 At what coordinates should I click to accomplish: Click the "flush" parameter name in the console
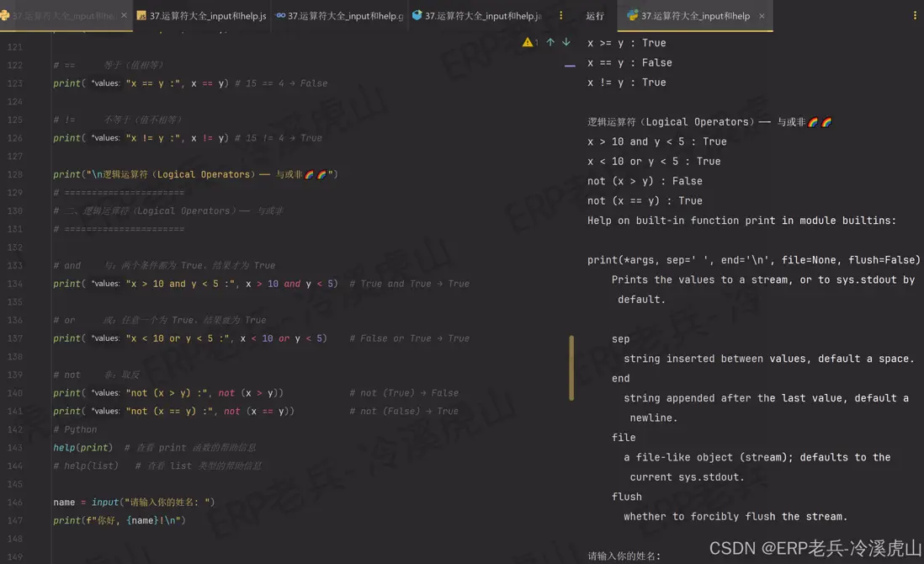click(626, 497)
